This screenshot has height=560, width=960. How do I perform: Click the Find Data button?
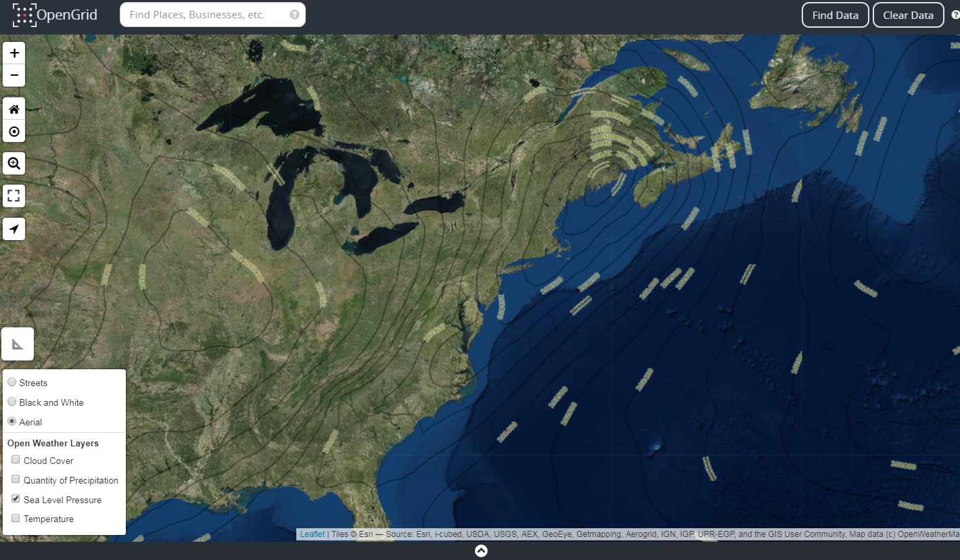point(835,15)
